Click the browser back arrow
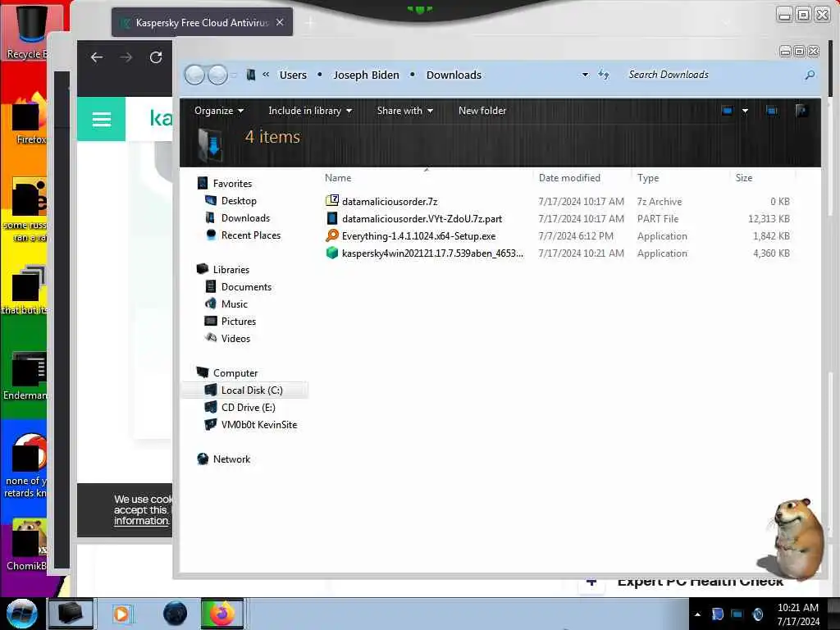 click(97, 57)
